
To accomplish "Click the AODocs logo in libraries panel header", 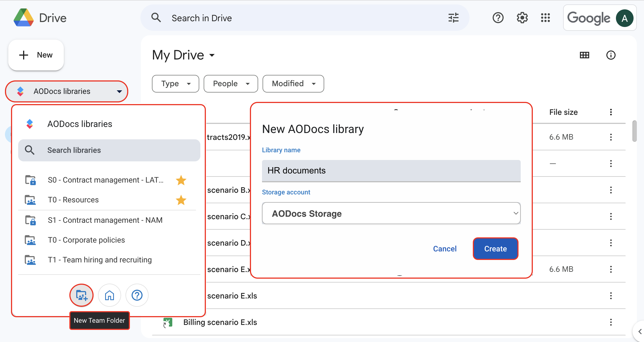I will point(30,124).
